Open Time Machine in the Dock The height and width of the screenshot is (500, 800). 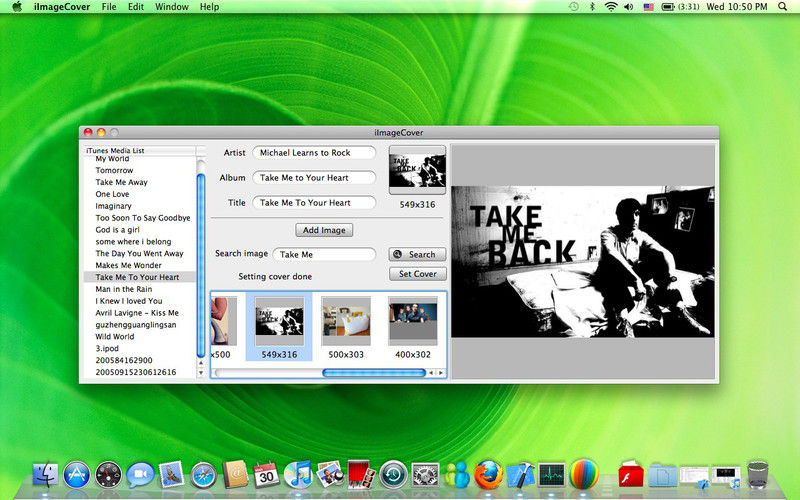(393, 474)
